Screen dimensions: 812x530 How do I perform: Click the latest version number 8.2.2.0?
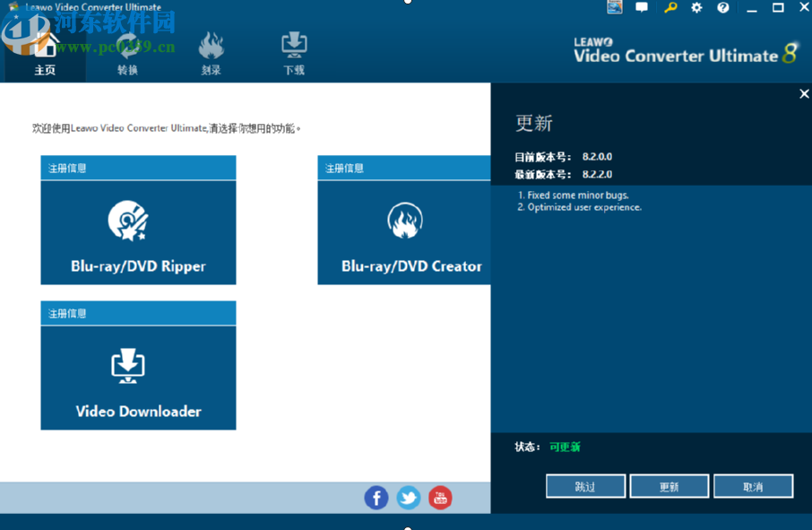click(597, 175)
